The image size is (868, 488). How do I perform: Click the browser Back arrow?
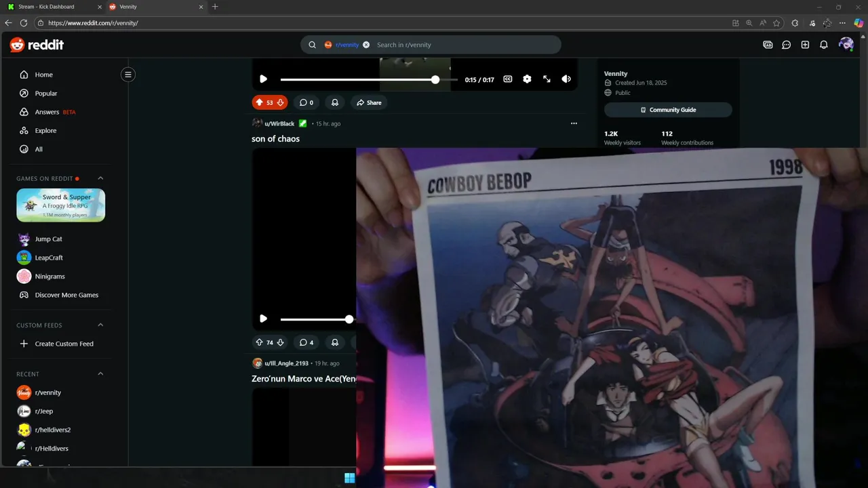(9, 23)
